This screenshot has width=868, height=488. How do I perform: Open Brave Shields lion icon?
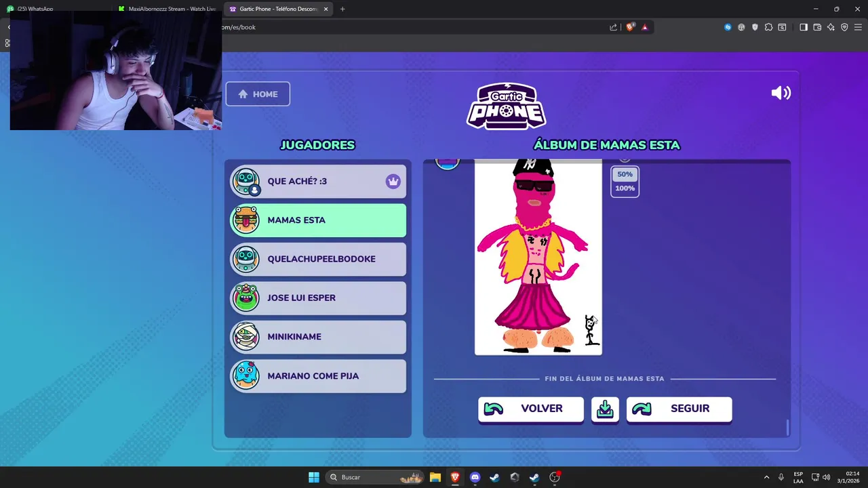630,27
